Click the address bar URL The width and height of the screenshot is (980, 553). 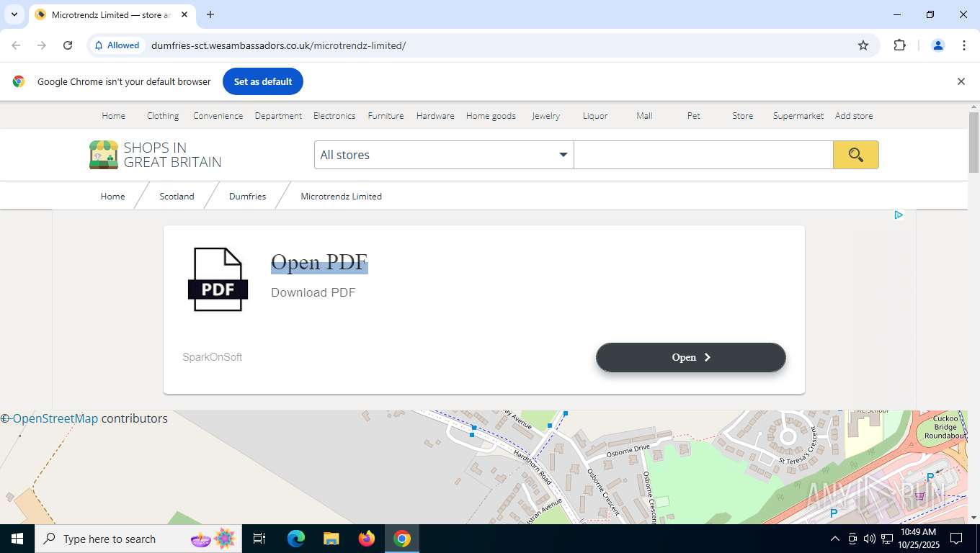278,45
